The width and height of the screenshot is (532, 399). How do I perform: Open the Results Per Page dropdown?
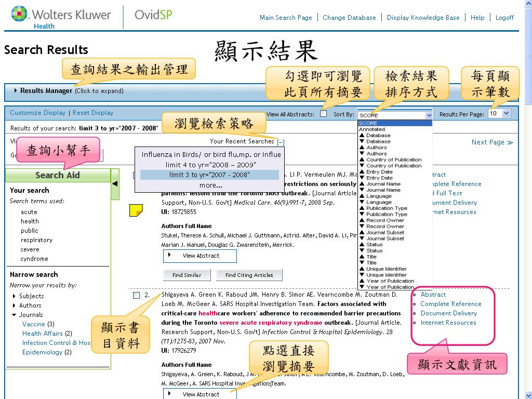coord(499,113)
